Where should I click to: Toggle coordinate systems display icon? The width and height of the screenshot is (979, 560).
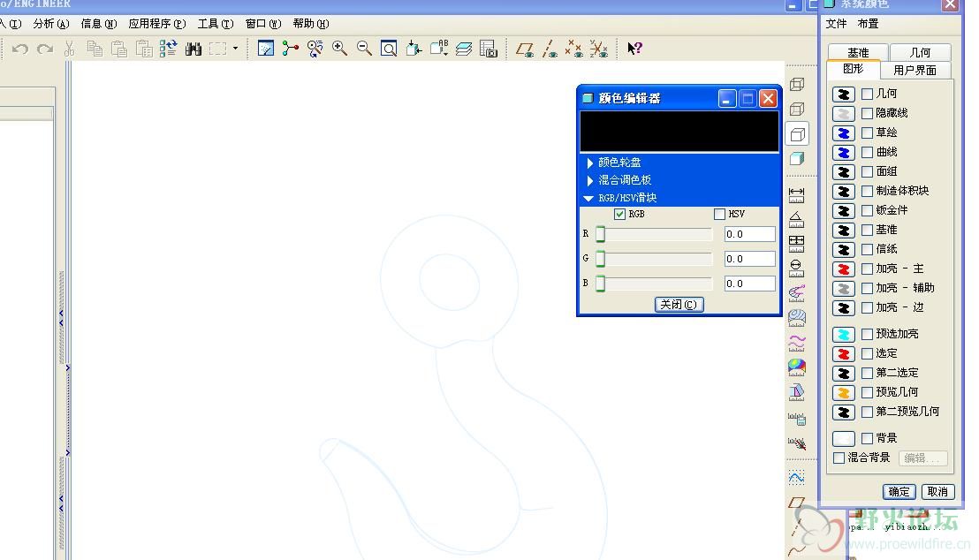click(x=599, y=49)
